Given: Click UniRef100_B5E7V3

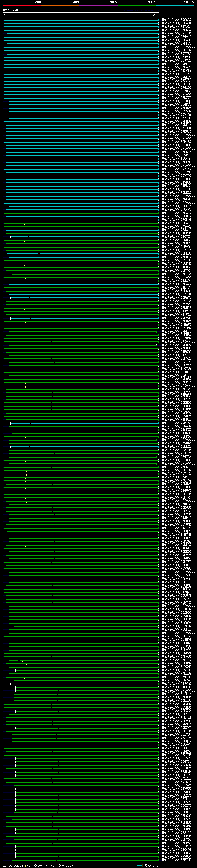Looking at the screenshot, I should pyautogui.click(x=177, y=389).
